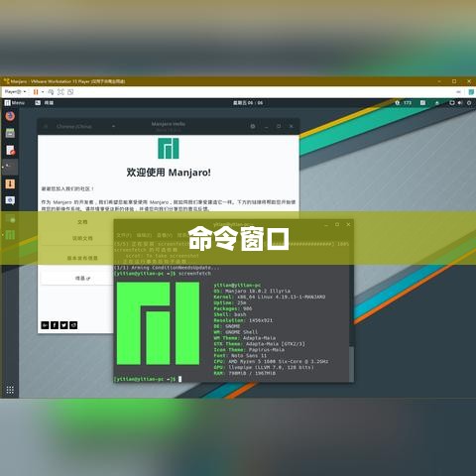Click the Unity mode icon in the VMware toolbar

point(70,92)
